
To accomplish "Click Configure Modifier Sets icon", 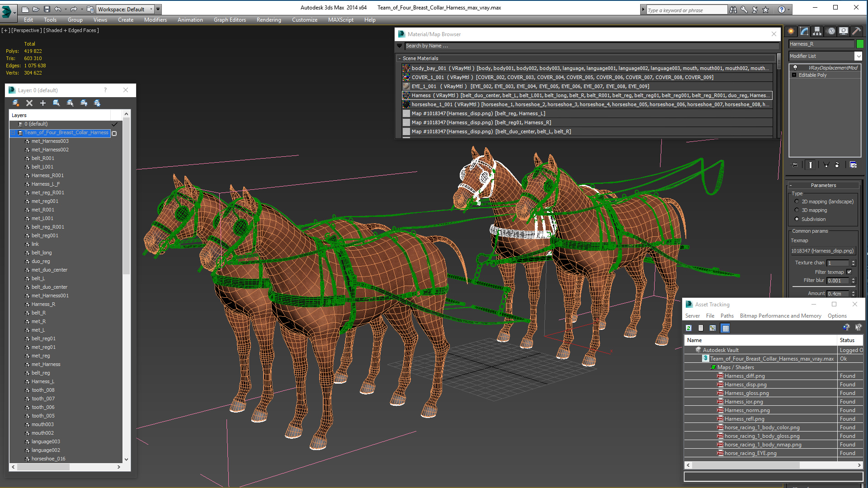I will pos(853,165).
